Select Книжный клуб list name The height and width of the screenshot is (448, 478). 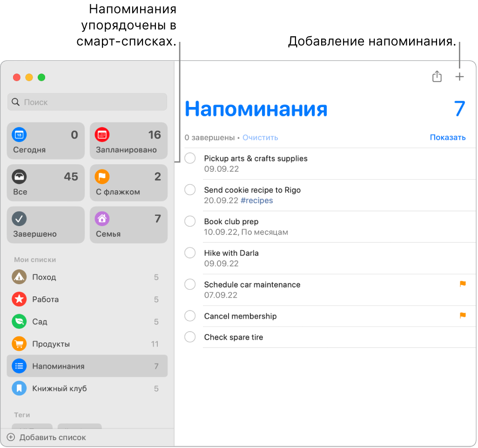tap(60, 388)
